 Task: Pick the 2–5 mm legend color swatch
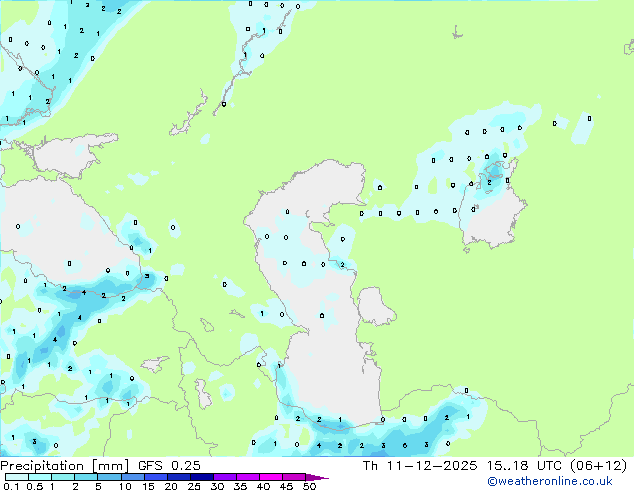(86, 477)
